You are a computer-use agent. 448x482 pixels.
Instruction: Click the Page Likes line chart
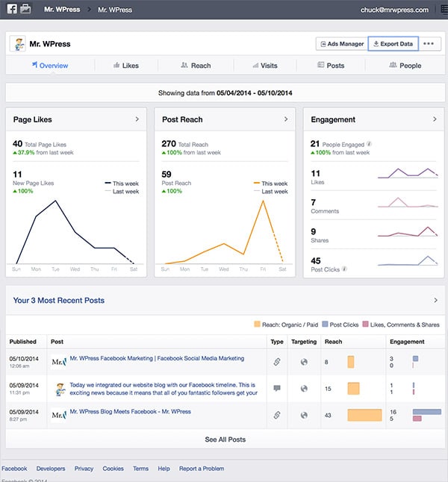point(75,232)
